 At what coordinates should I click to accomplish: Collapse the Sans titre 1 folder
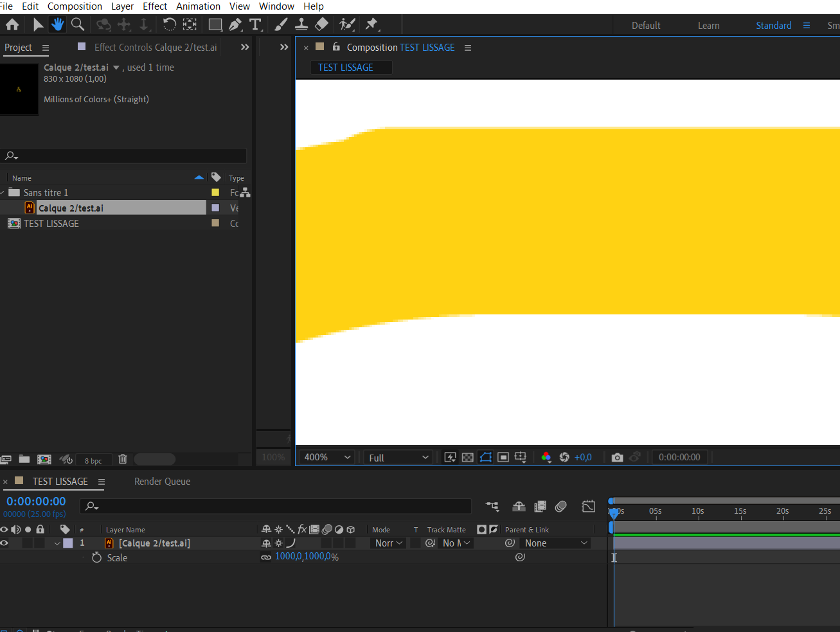(x=3, y=192)
